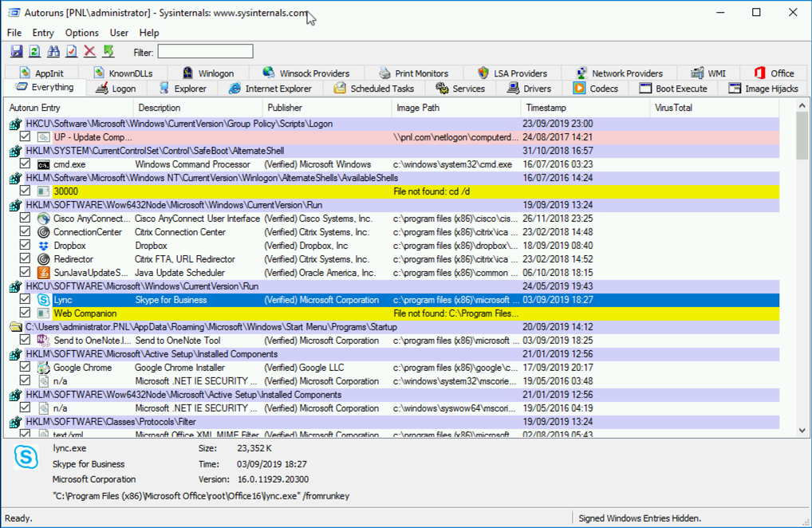The width and height of the screenshot is (812, 528).
Task: Click the Autoruns title bar app icon
Action: [14, 13]
